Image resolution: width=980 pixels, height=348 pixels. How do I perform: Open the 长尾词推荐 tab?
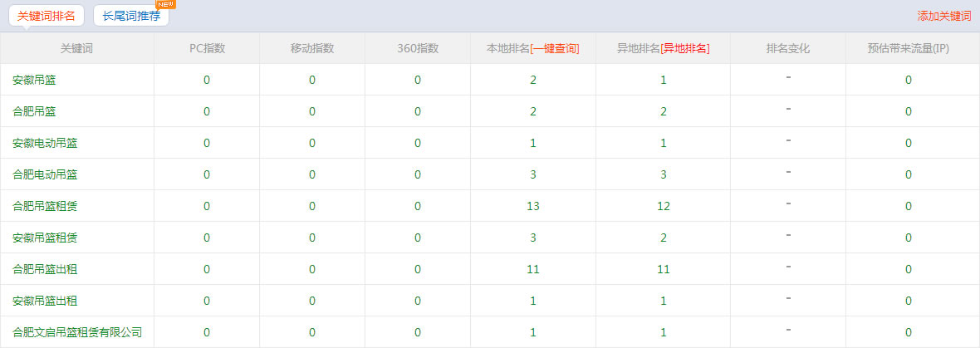(x=131, y=16)
